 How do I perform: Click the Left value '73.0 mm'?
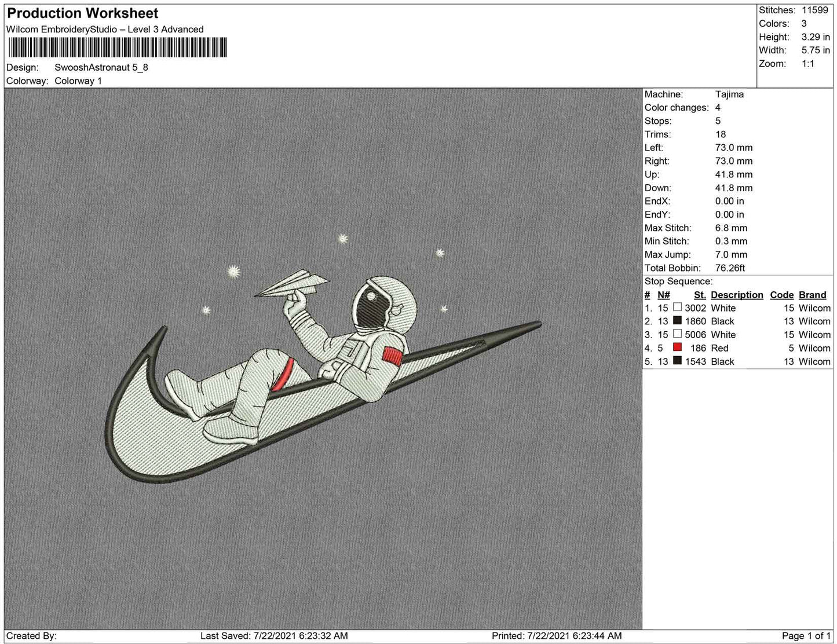tap(734, 148)
